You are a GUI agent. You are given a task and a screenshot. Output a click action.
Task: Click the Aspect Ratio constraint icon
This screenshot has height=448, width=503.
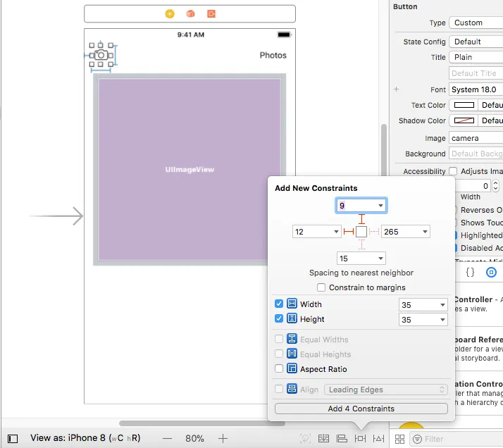292,368
